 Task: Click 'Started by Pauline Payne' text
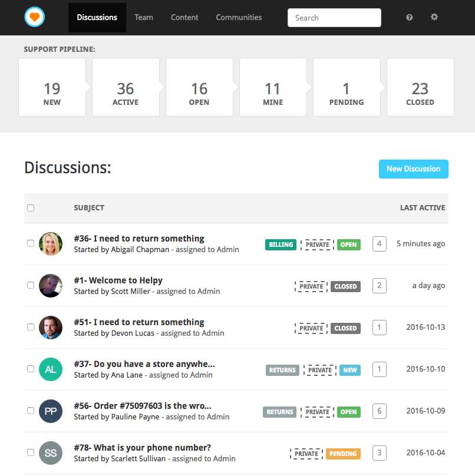(117, 417)
